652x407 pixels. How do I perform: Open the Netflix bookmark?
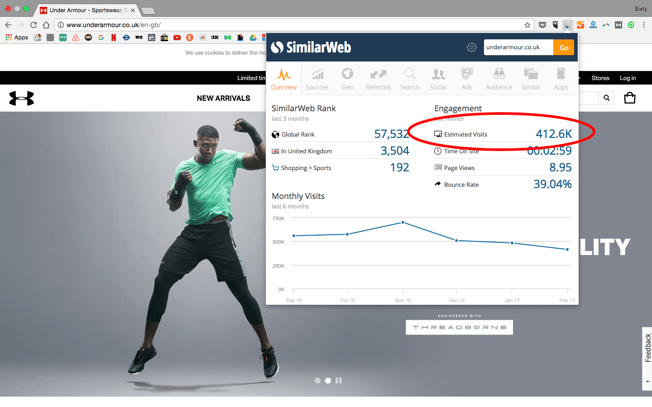pyautogui.click(x=114, y=37)
